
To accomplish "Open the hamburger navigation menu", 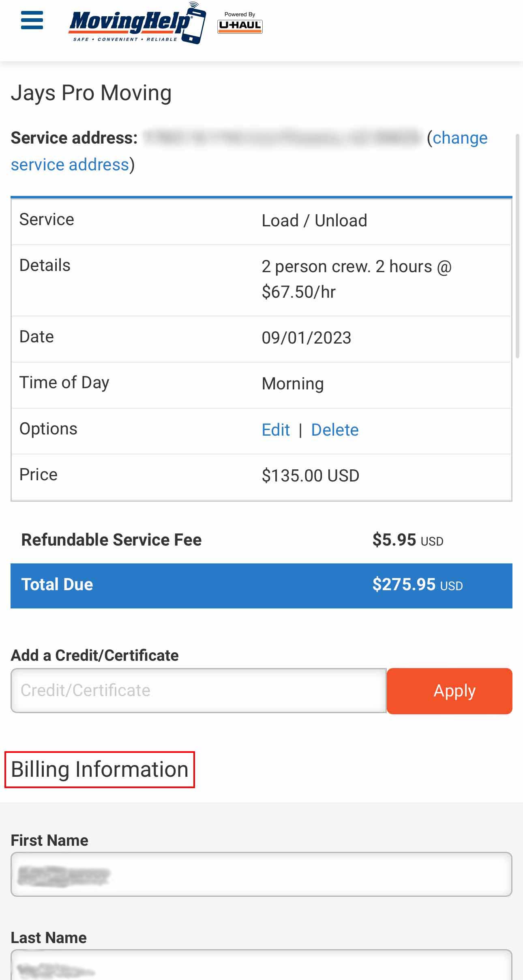I will (32, 20).
